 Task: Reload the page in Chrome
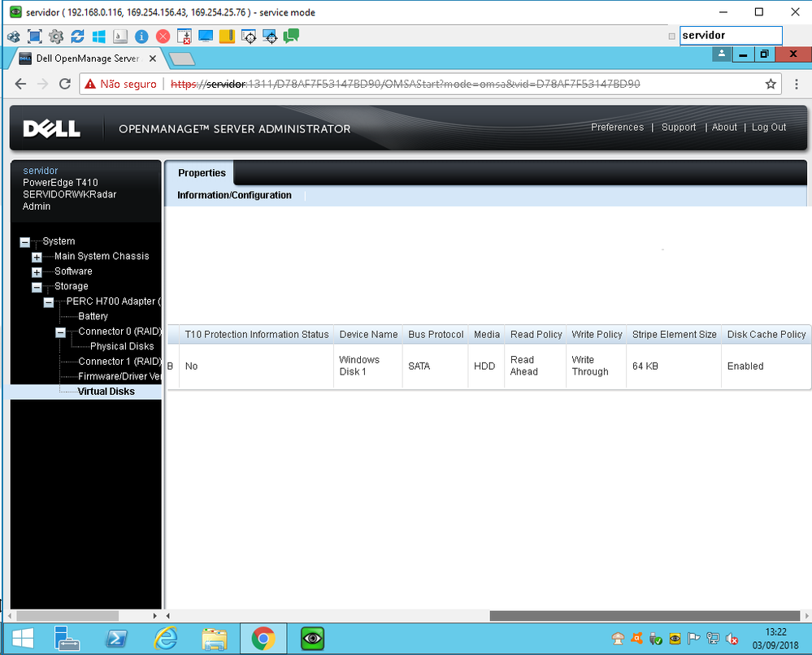tap(65, 84)
